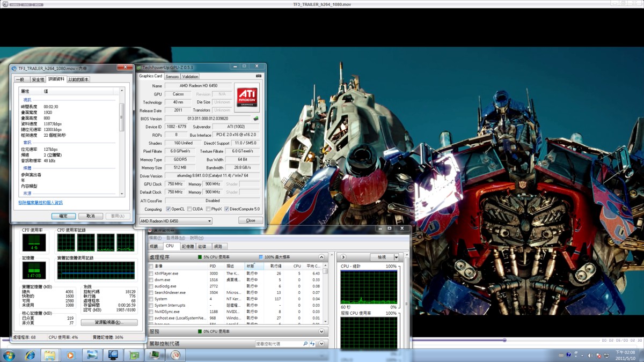The height and width of the screenshot is (362, 644).
Task: Open the Windows Start menu
Action: [9, 355]
